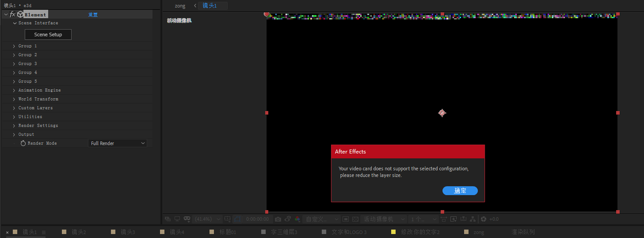Switch to 修改你的文字2 timeline tab

click(420, 232)
